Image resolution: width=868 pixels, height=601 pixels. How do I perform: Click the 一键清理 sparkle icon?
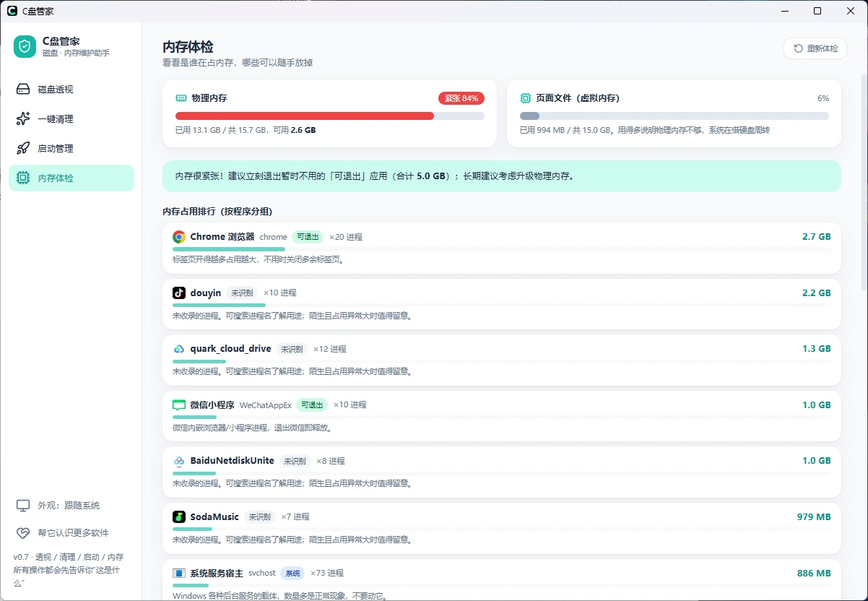pyautogui.click(x=23, y=119)
